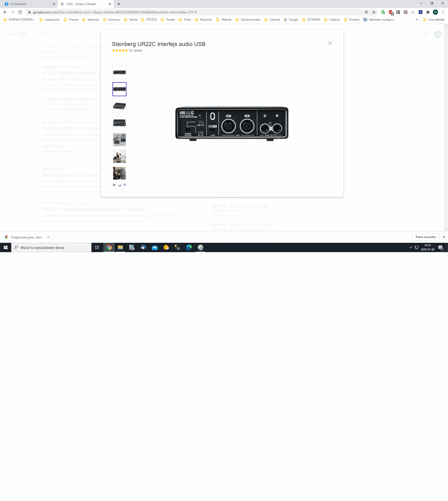The image size is (448, 501).
Task: Close the product image popup
Action: pos(330,43)
